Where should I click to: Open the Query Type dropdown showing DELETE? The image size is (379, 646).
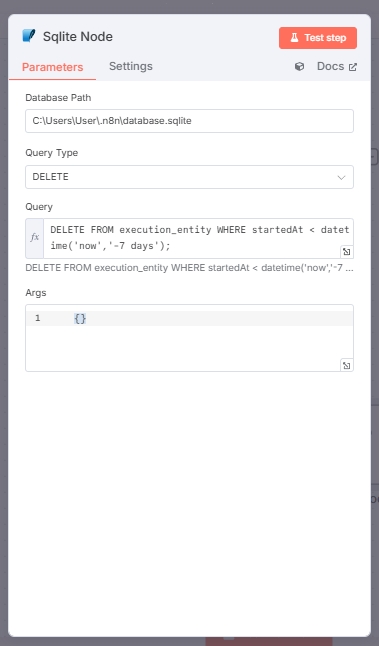tap(190, 177)
